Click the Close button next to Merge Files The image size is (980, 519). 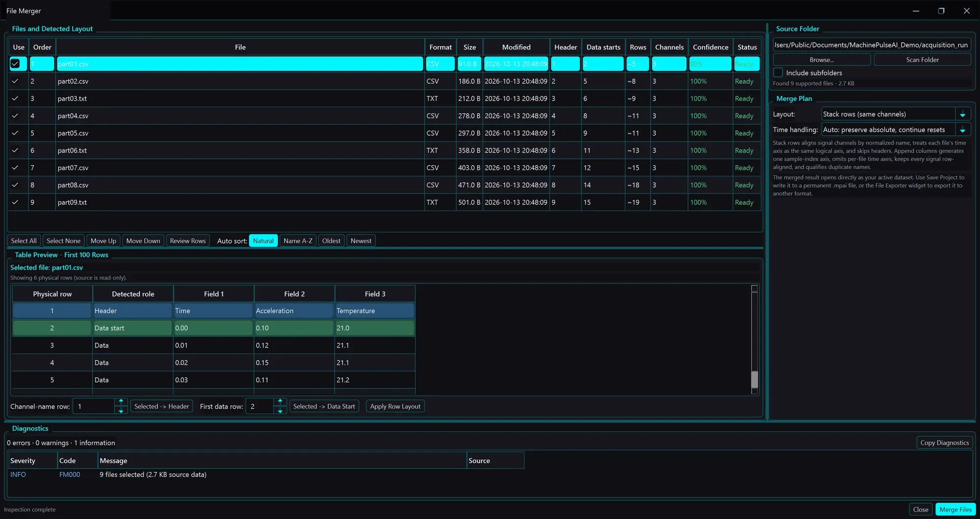coord(921,509)
